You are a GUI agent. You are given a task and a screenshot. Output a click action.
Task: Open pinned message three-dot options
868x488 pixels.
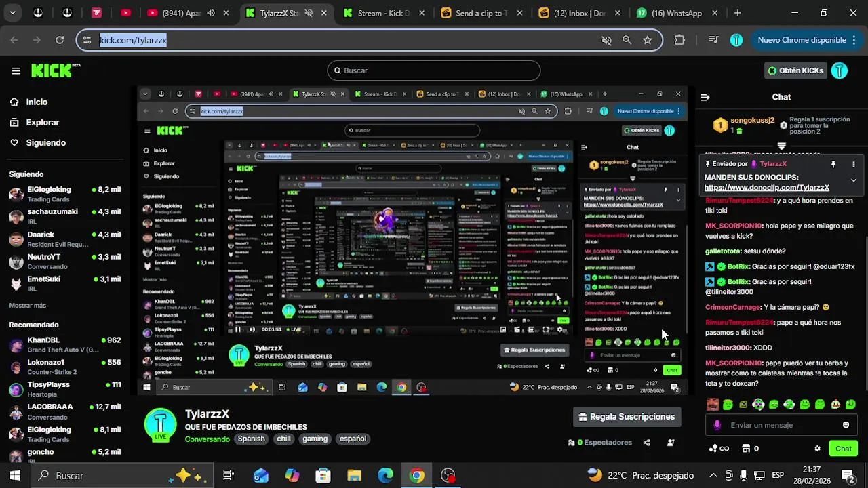(854, 164)
